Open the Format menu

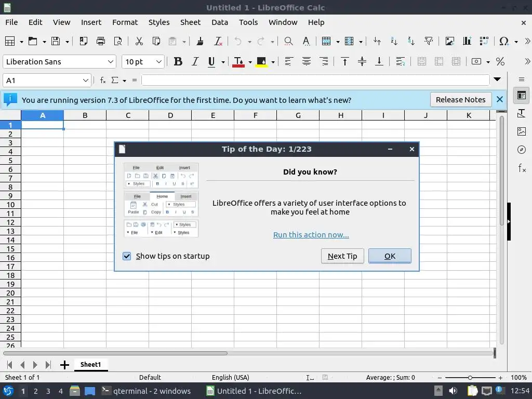(x=125, y=22)
